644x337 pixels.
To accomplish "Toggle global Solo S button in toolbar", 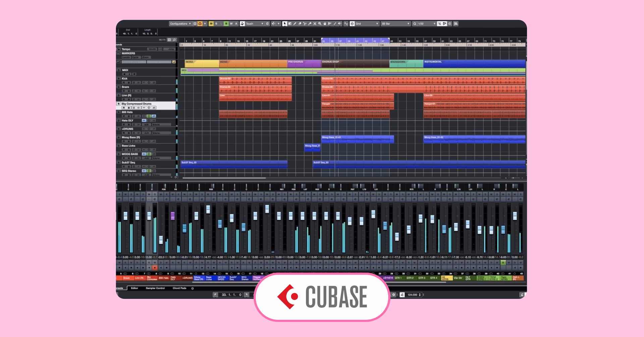I will point(216,23).
